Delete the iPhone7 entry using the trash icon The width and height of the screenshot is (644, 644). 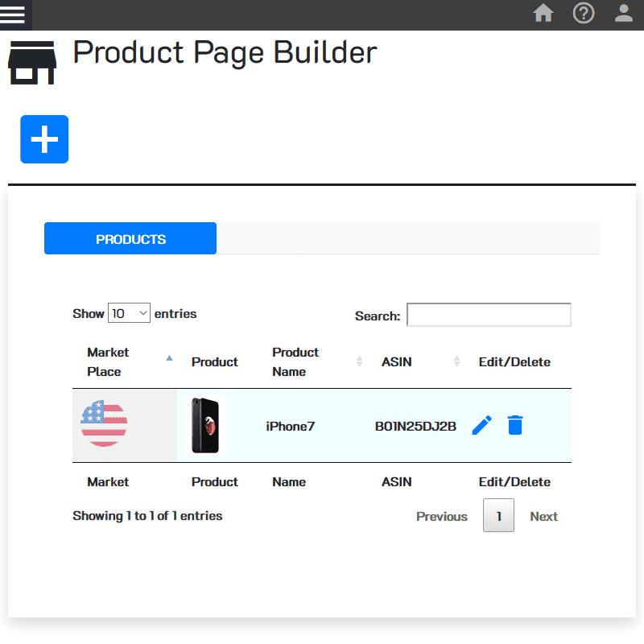tap(515, 425)
